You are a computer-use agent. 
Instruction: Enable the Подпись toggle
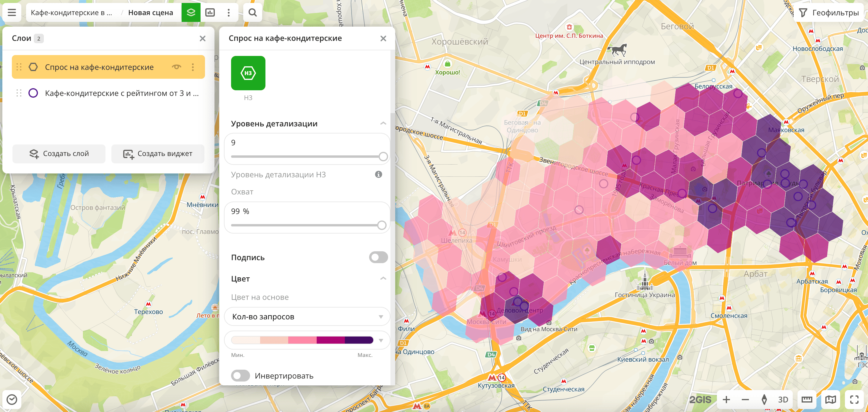tap(378, 257)
